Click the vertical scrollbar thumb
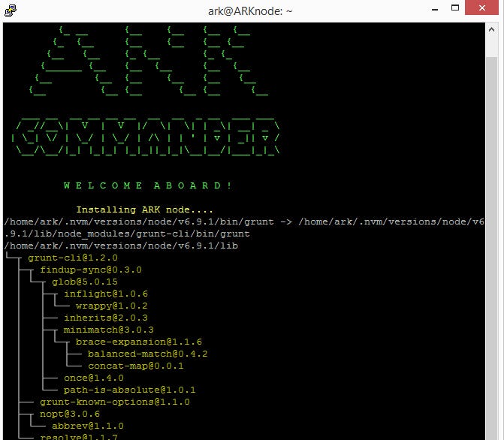The height and width of the screenshot is (440, 504). point(491,248)
